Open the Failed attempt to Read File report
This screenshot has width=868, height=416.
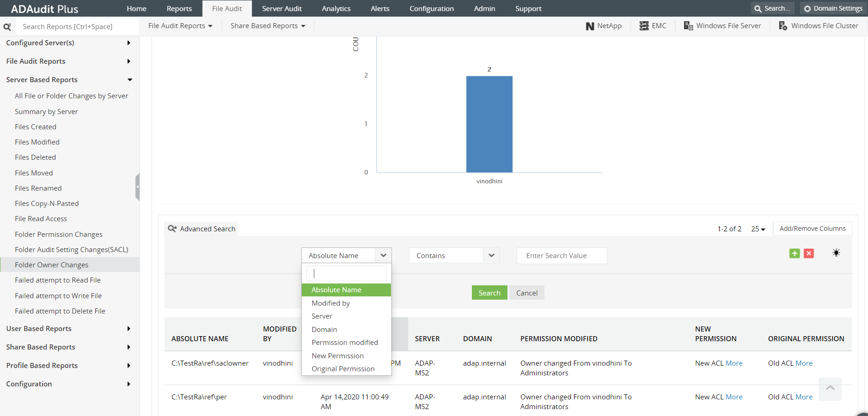pyautogui.click(x=57, y=280)
